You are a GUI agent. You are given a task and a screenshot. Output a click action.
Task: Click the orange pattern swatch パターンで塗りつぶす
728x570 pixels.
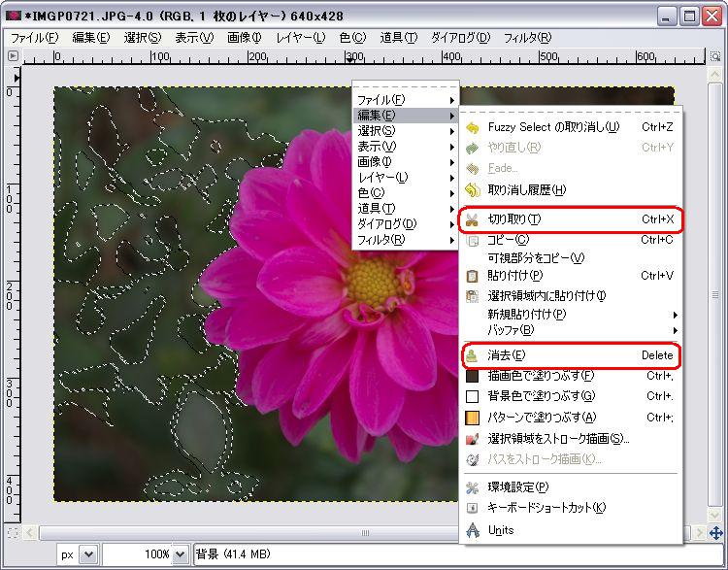pos(472,418)
